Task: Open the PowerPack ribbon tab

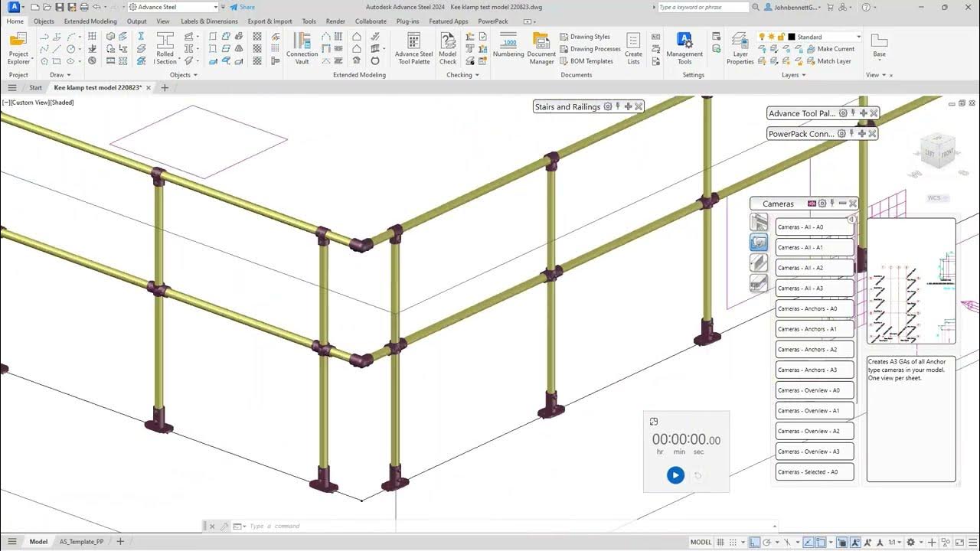Action: click(x=493, y=21)
